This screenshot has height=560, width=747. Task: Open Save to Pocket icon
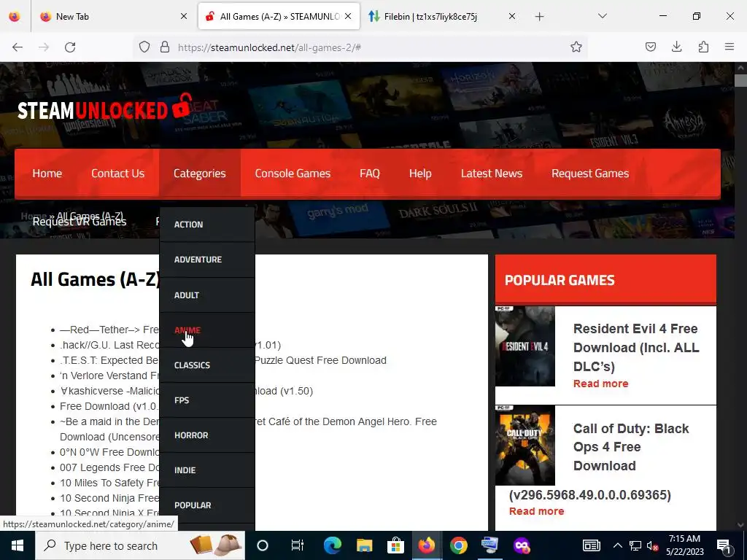pos(651,47)
